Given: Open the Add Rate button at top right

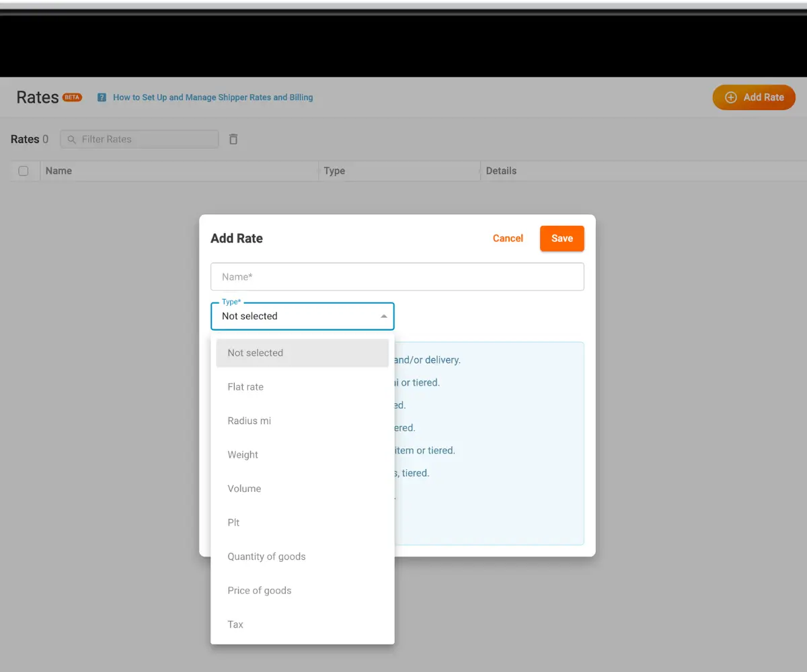Looking at the screenshot, I should pyautogui.click(x=754, y=97).
